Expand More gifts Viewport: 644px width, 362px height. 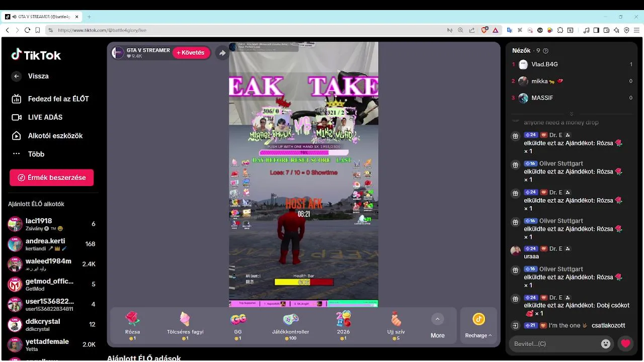tap(437, 326)
